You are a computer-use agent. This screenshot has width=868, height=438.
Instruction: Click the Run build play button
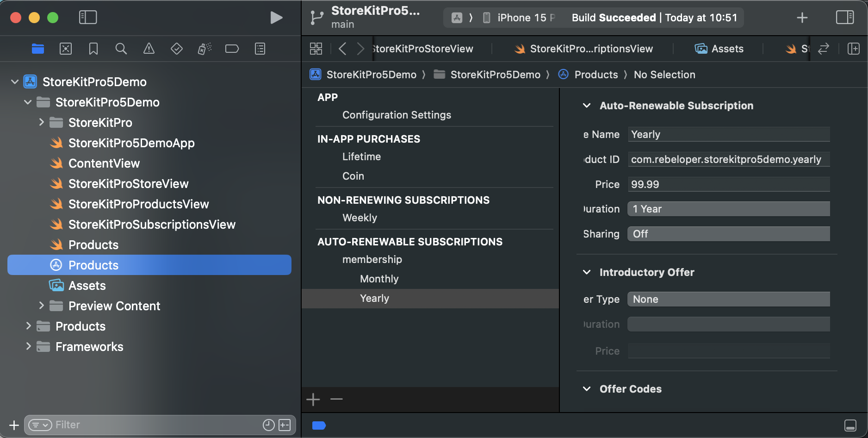(x=276, y=18)
